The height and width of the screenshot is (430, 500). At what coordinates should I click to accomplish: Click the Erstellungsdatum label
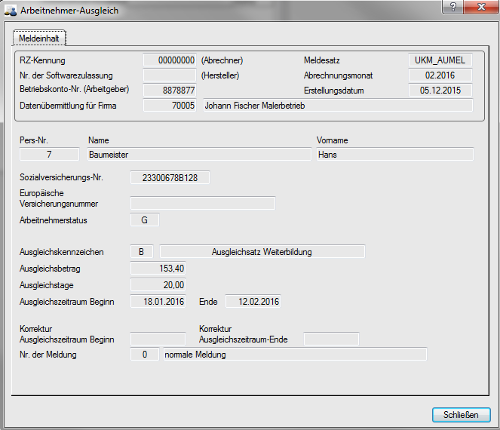(334, 91)
